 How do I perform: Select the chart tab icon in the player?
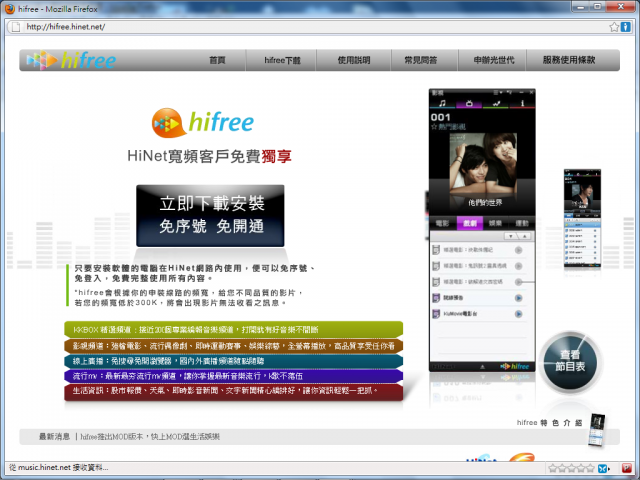click(496, 104)
